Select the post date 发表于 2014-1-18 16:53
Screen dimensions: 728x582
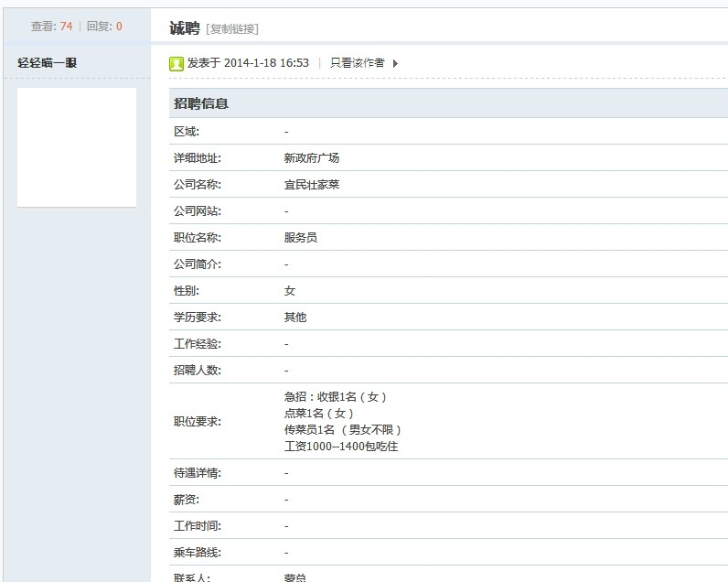(248, 63)
